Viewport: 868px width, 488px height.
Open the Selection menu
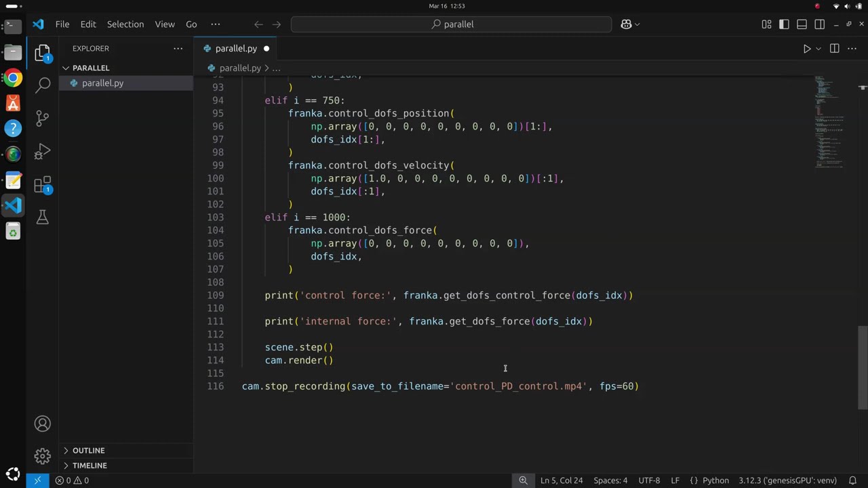125,24
